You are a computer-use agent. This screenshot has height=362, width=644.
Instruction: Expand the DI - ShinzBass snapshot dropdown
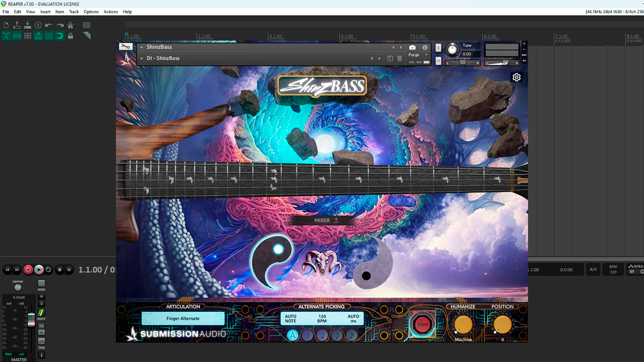pos(141,58)
